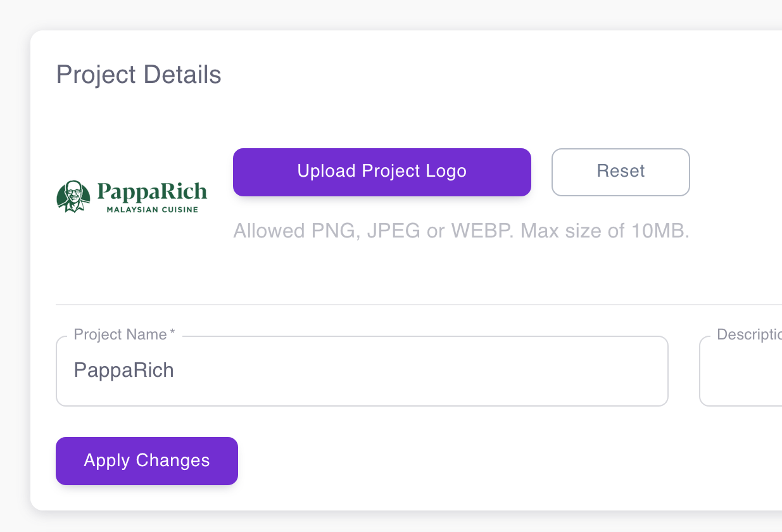This screenshot has width=782, height=532.
Task: Click the Project Name field label
Action: click(x=120, y=334)
